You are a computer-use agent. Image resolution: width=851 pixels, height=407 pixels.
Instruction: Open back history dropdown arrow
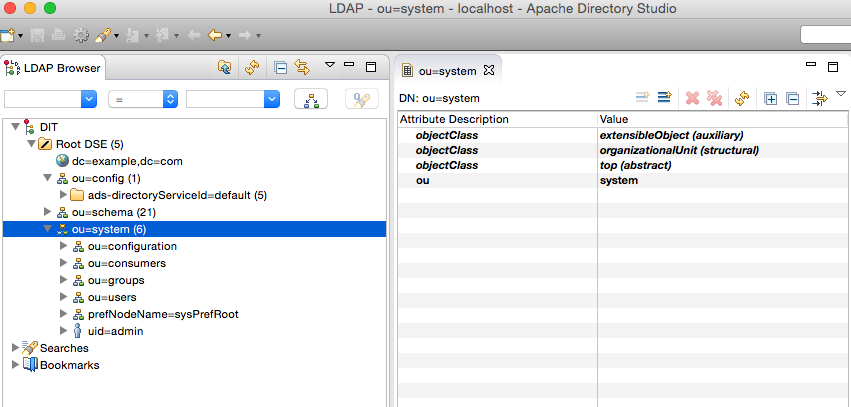228,36
